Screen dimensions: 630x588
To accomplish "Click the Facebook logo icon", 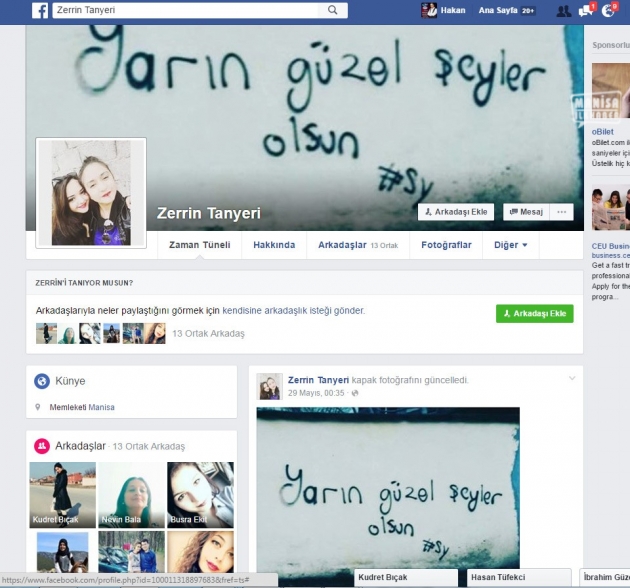I will [x=40, y=10].
